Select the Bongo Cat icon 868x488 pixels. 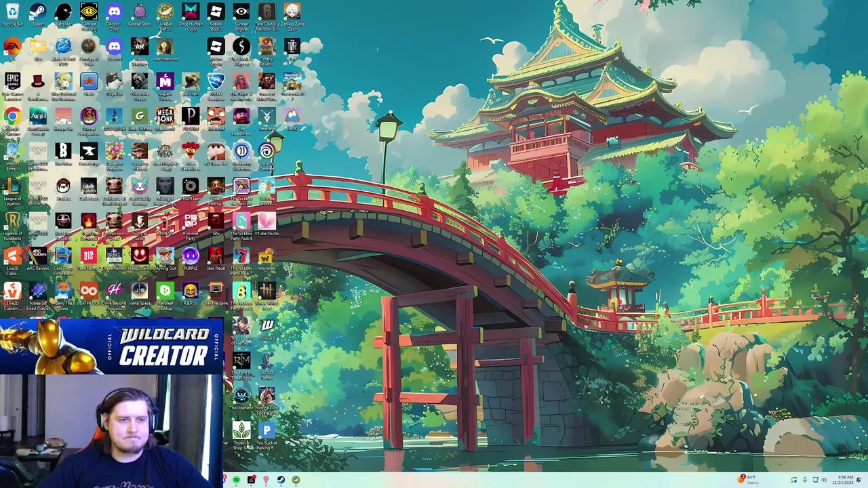pos(63,119)
